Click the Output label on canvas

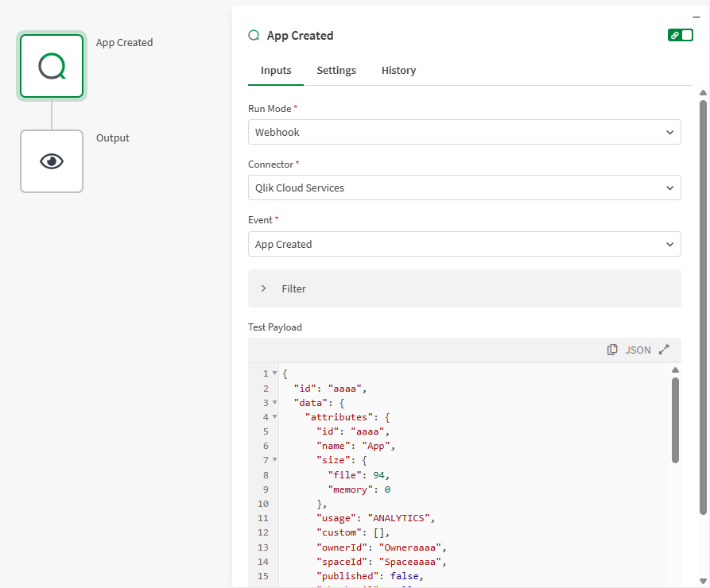point(112,138)
